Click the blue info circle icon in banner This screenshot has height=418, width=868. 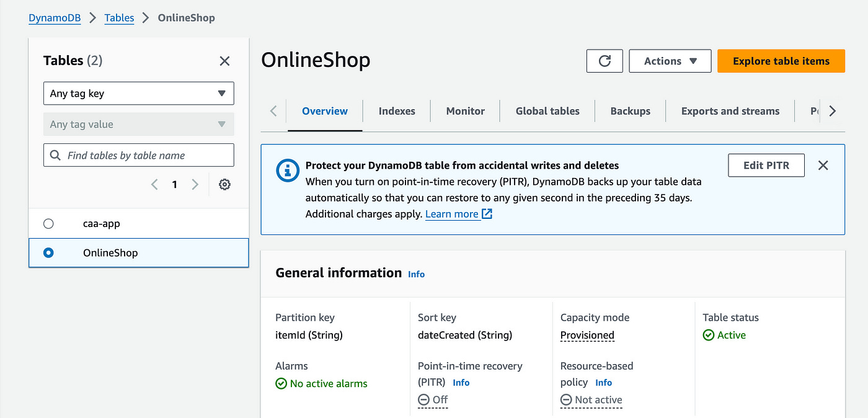coord(286,170)
